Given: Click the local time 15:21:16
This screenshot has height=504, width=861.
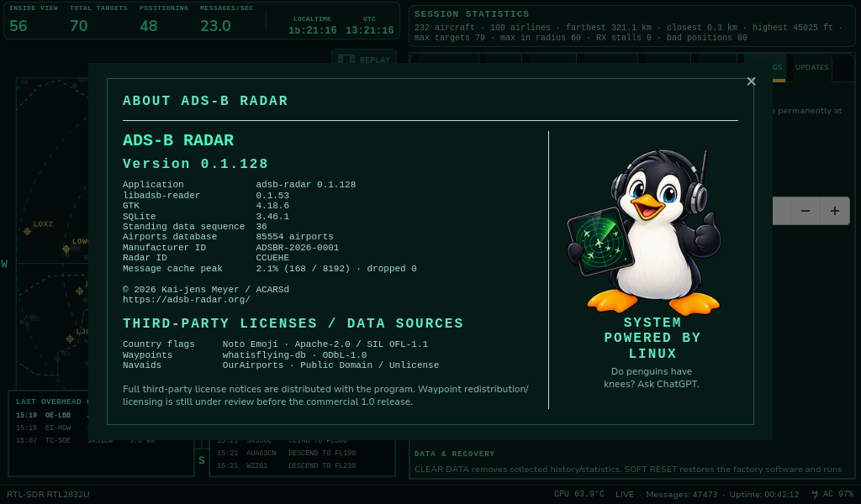Looking at the screenshot, I should pos(313,30).
